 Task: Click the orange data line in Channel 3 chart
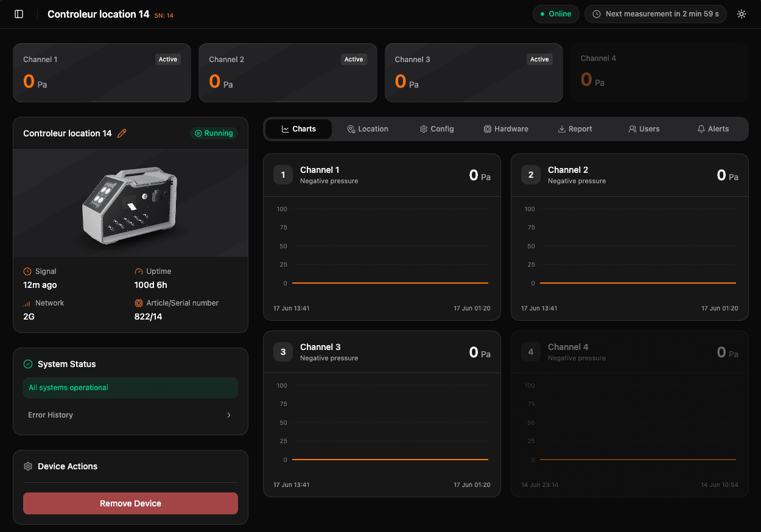pyautogui.click(x=390, y=460)
